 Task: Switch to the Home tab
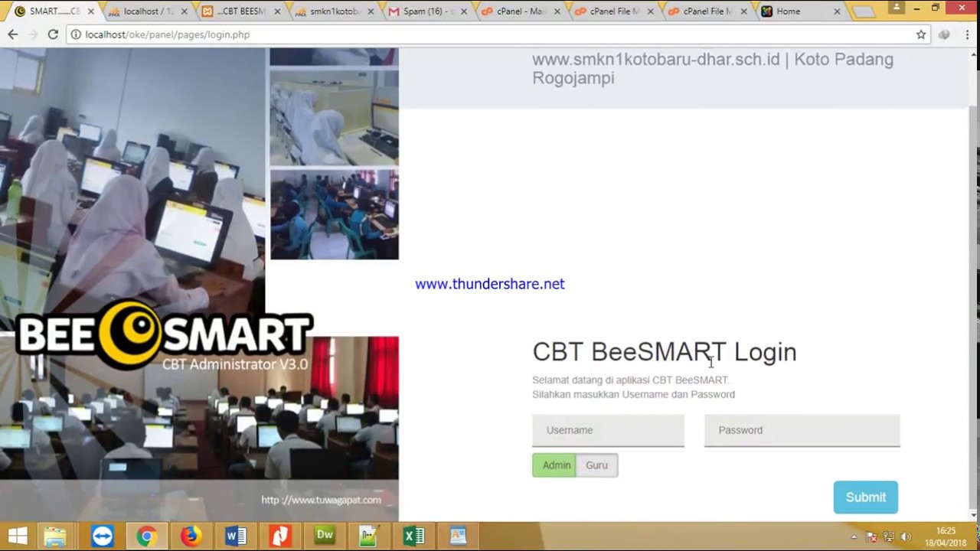800,11
